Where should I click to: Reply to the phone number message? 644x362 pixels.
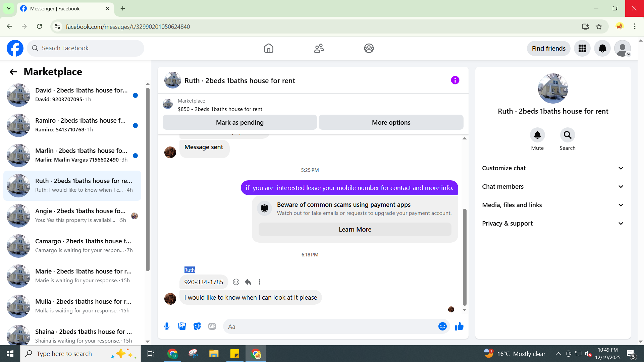pos(248,282)
